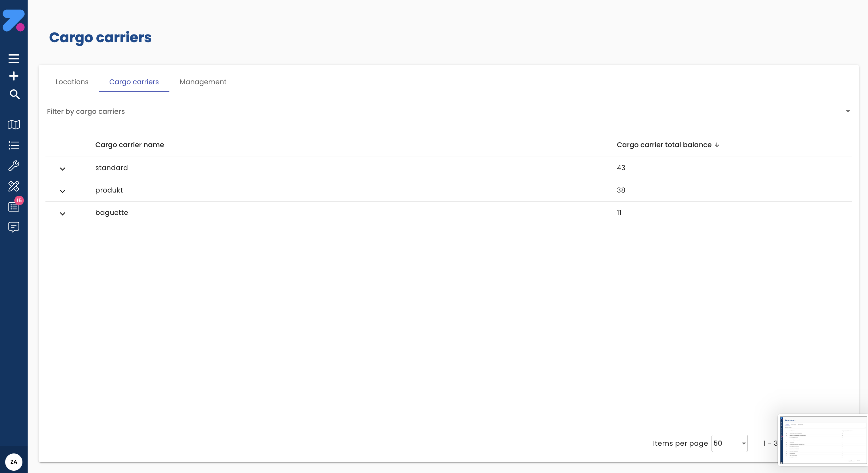Open the task list with 15 badge

14,207
